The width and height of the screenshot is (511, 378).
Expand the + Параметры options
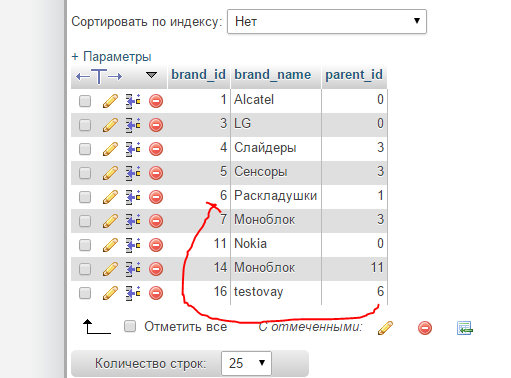tap(111, 56)
